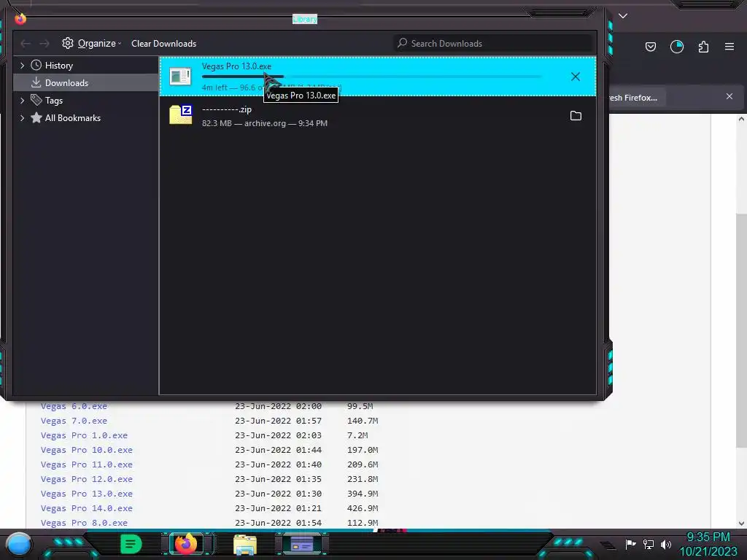
Task: Open the Start orb button
Action: point(19,544)
